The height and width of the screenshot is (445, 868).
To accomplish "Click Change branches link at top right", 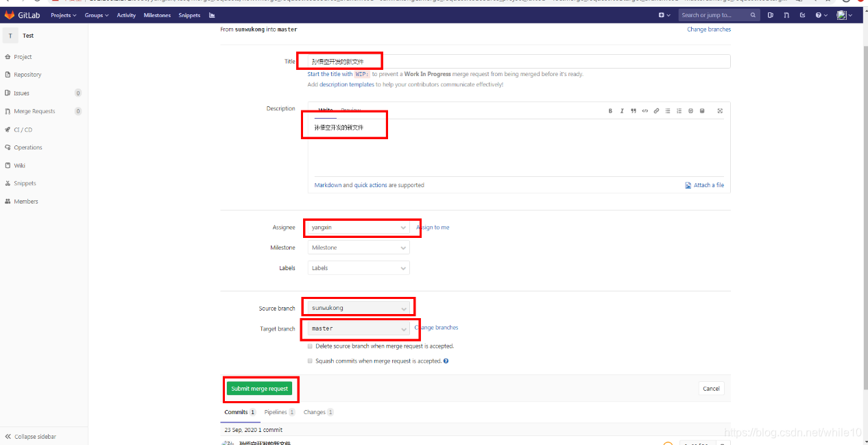I will point(709,29).
